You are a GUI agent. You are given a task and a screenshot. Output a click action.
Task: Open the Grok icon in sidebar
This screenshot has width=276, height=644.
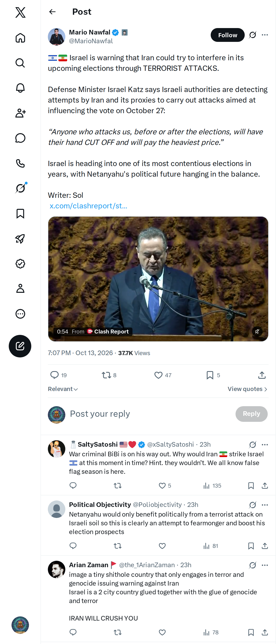point(20,188)
